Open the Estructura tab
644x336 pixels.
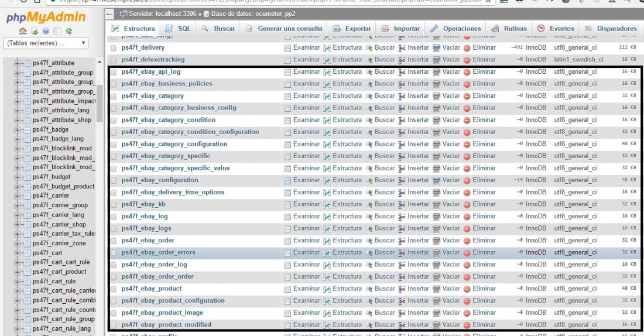pyautogui.click(x=133, y=29)
